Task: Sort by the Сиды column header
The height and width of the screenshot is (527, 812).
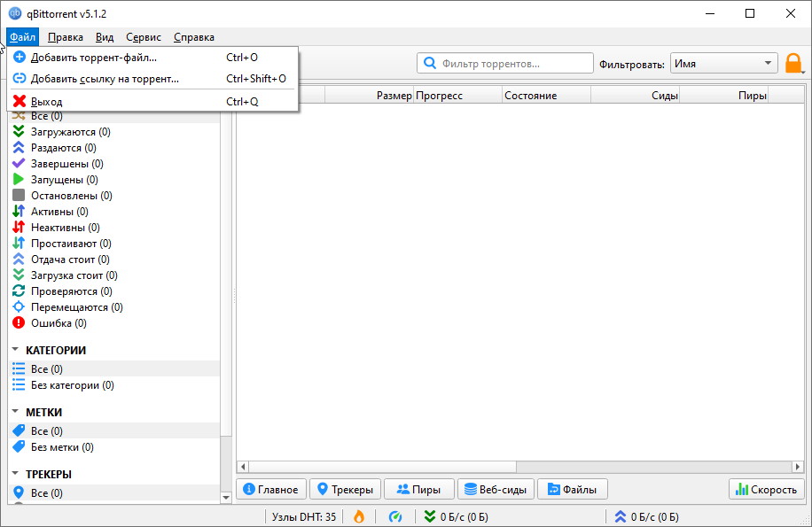Action: 635,95
